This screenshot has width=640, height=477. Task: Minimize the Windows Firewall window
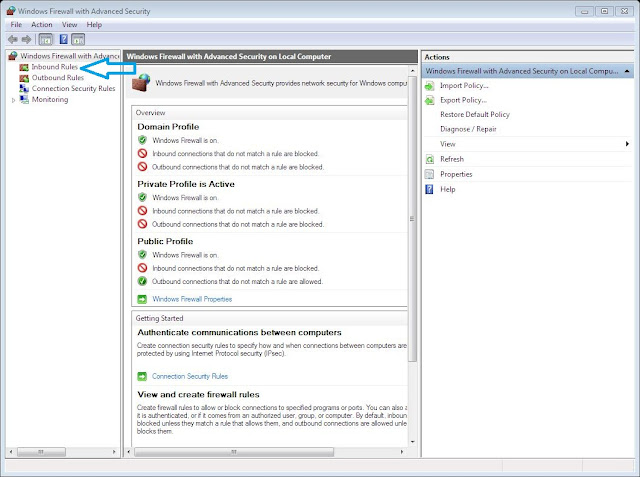point(584,11)
